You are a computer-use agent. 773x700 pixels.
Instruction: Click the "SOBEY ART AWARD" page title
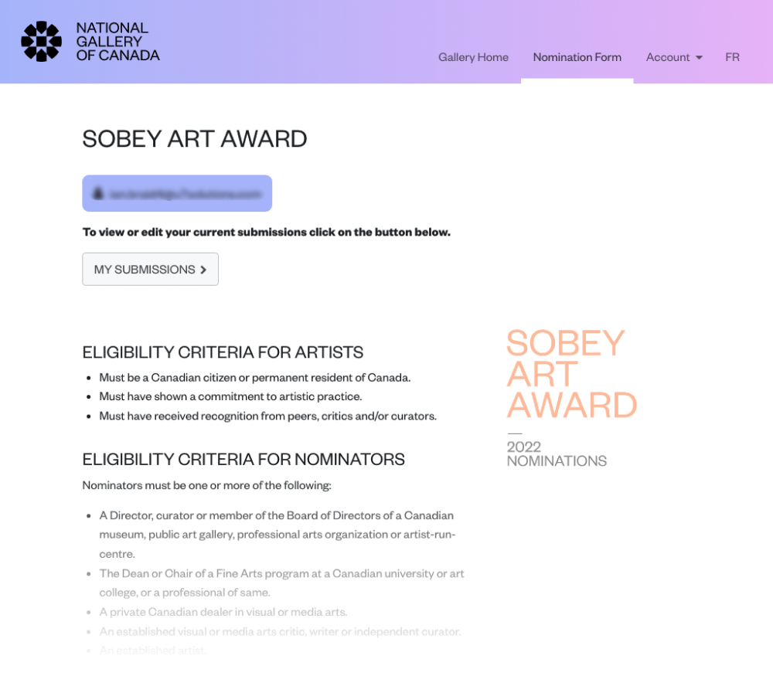[x=195, y=139]
